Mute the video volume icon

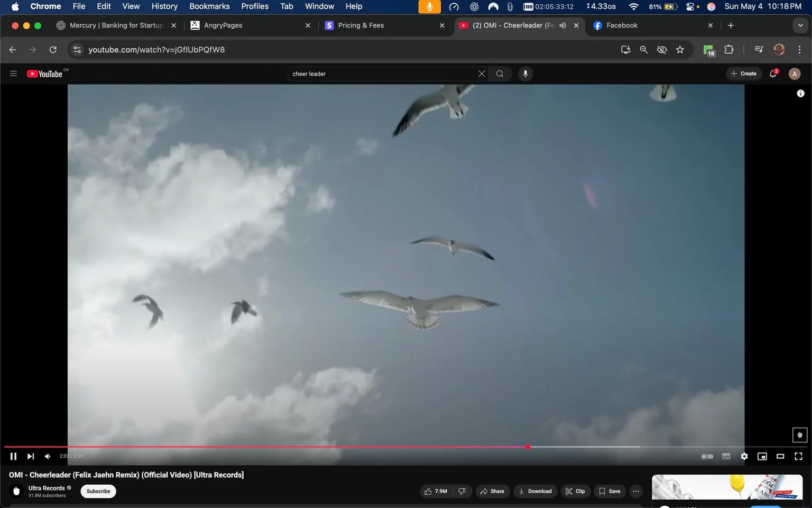click(x=48, y=456)
